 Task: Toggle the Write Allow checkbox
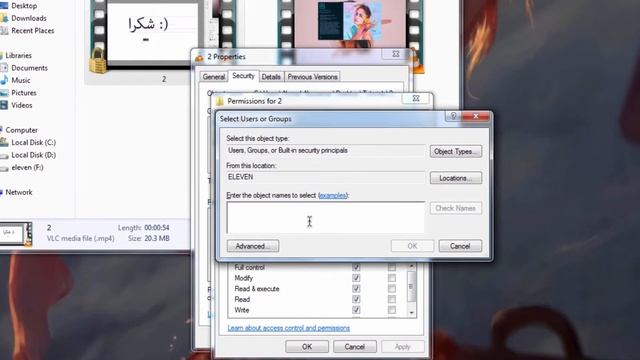point(356,310)
